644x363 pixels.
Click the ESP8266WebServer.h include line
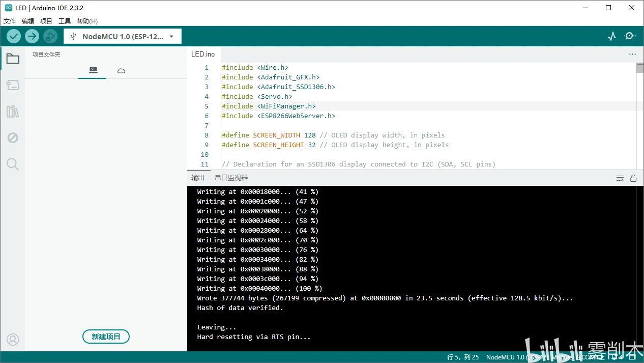(x=278, y=116)
